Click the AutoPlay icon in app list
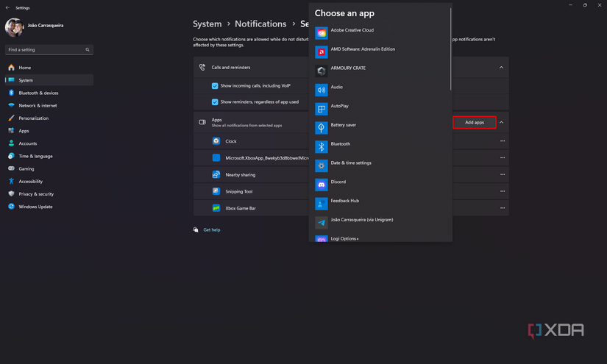This screenshot has height=364, width=607. (322, 109)
